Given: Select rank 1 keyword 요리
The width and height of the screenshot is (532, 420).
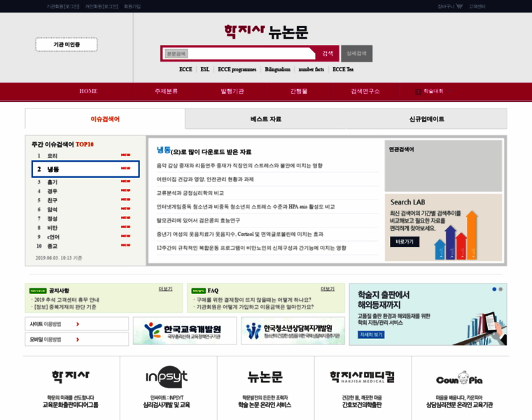Looking at the screenshot, I should [52, 155].
